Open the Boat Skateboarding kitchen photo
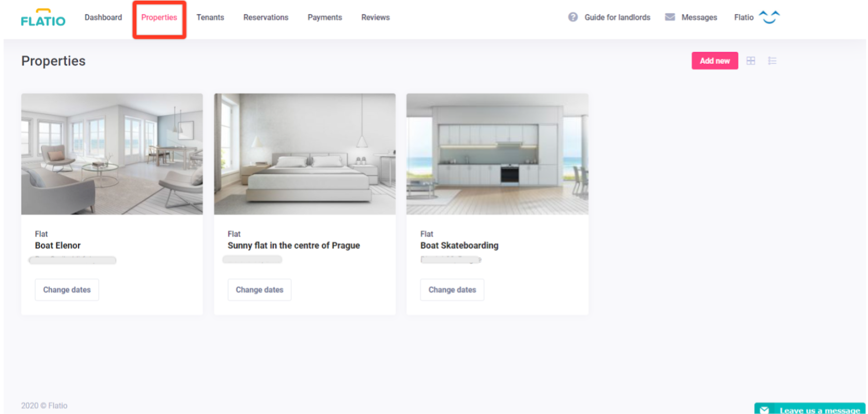This screenshot has width=868, height=414. (x=497, y=154)
